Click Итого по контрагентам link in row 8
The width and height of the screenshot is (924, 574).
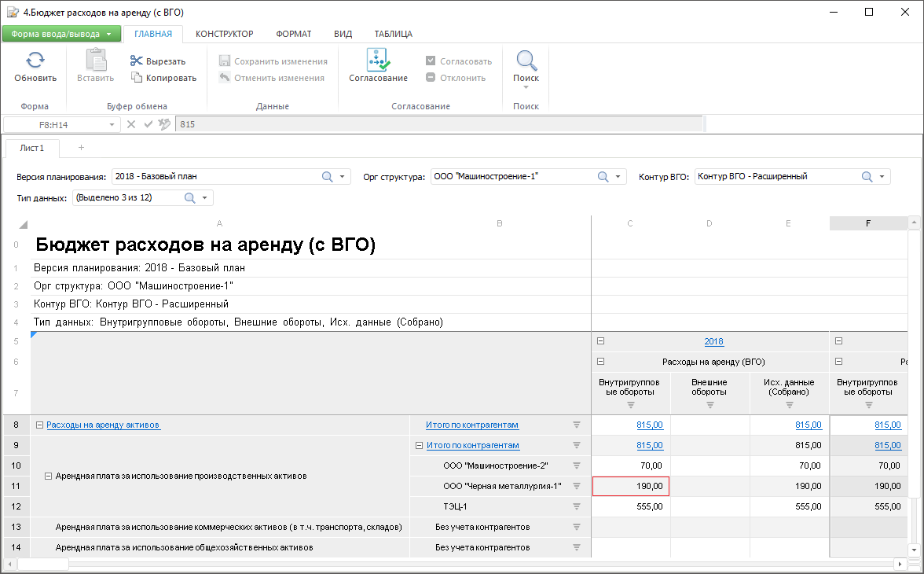[x=471, y=425]
